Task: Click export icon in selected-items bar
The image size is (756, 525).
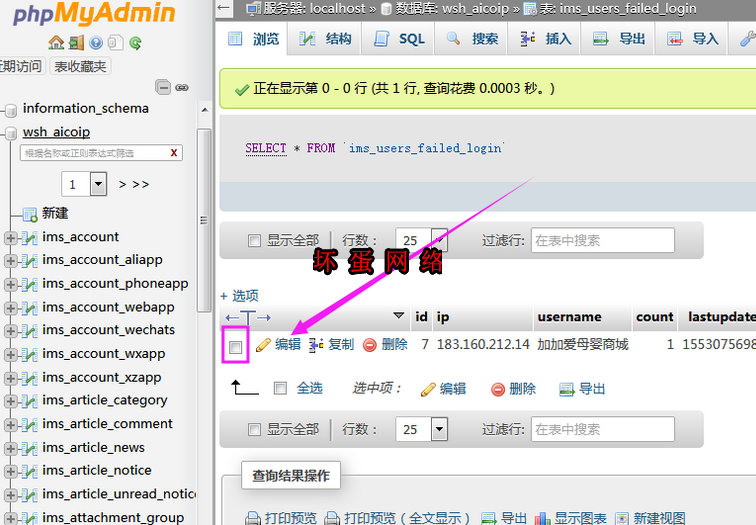Action: (567, 390)
